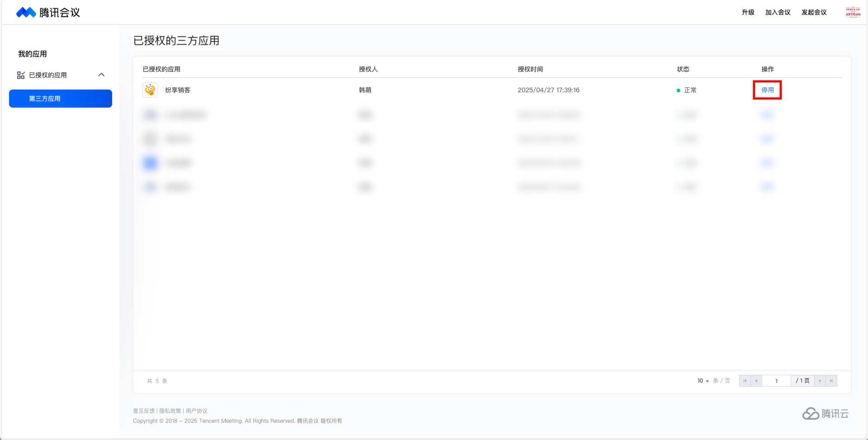Click the 授权人 column header
This screenshot has height=440, width=868.
368,69
